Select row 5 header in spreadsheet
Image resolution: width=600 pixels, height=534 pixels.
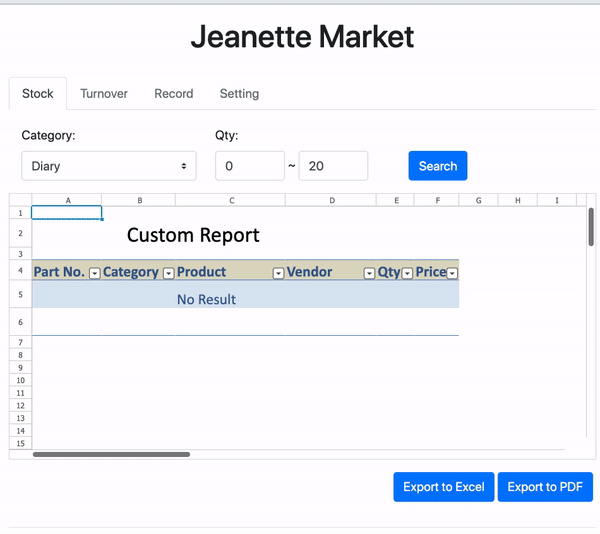[20, 294]
